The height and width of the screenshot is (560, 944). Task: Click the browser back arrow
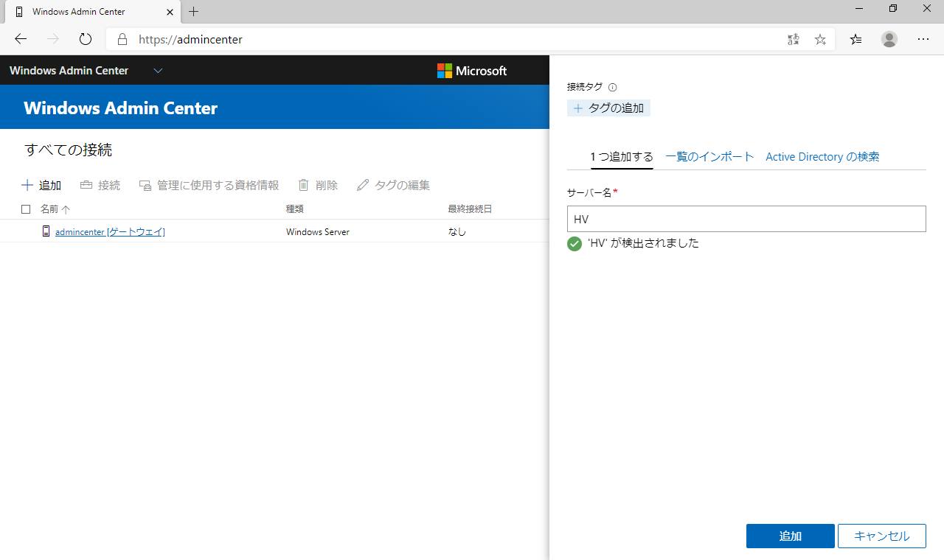point(21,39)
